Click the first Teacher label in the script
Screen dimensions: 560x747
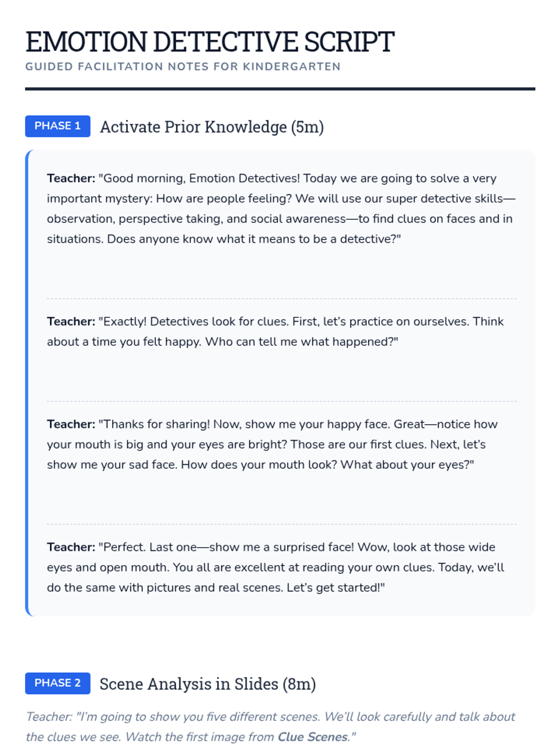[x=71, y=178]
